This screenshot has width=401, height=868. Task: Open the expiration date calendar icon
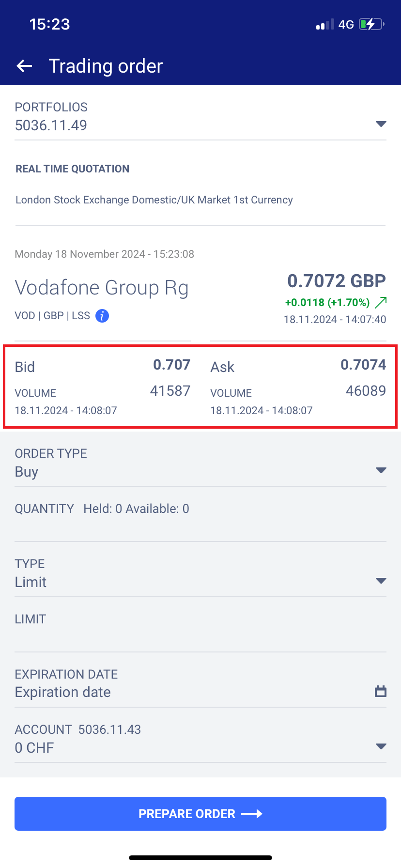(381, 691)
